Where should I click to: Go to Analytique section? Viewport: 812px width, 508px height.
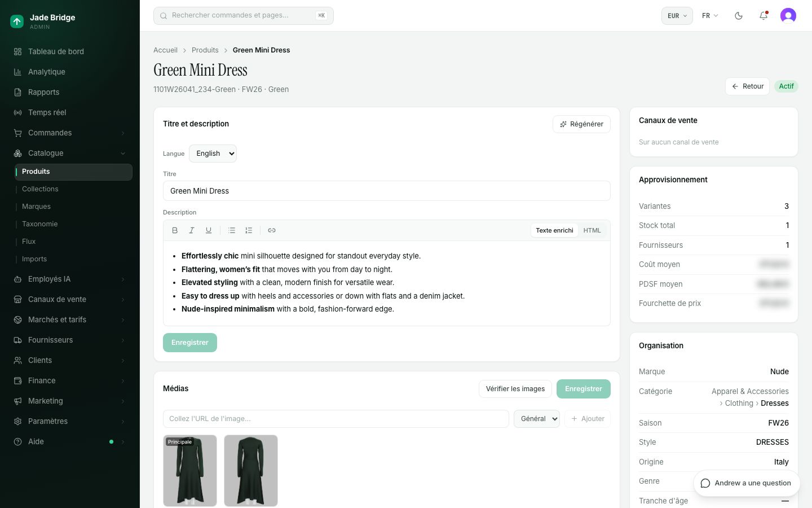pyautogui.click(x=70, y=72)
